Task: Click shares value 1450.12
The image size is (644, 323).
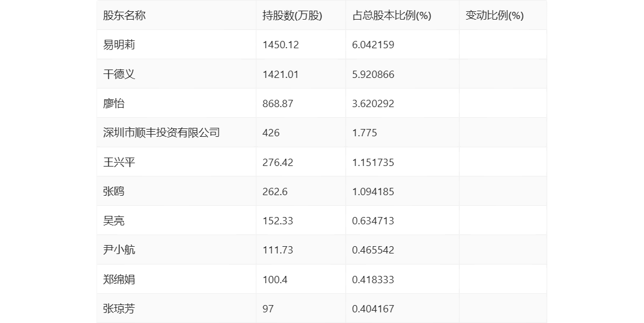Action: coord(280,45)
